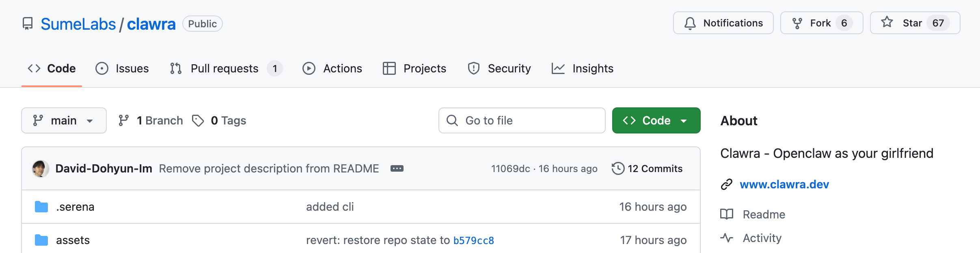
Task: Click the commit history clock icon
Action: (x=618, y=168)
